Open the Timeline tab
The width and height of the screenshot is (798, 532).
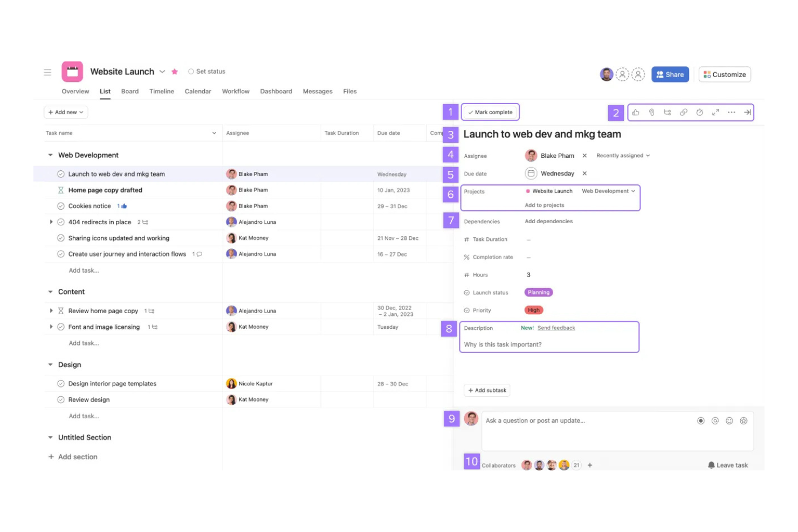pyautogui.click(x=161, y=91)
